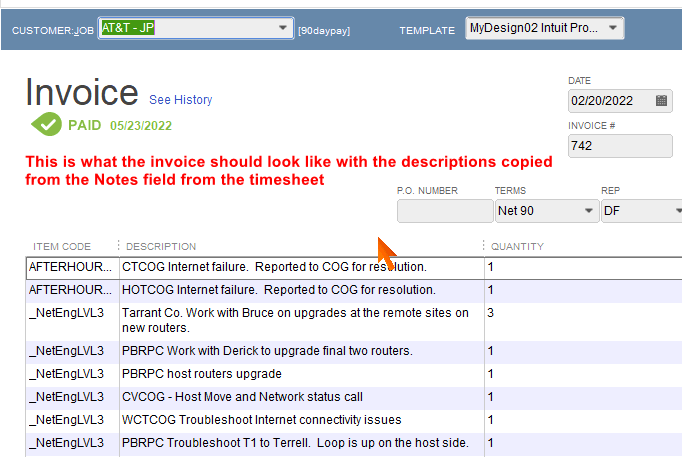Select item code cell in HOTCOG row
The height and width of the screenshot is (457, 682).
[73, 290]
